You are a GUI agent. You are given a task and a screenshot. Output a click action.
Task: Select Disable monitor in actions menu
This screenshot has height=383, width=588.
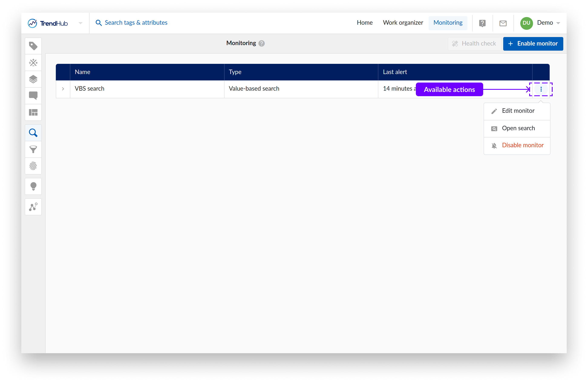[522, 145]
